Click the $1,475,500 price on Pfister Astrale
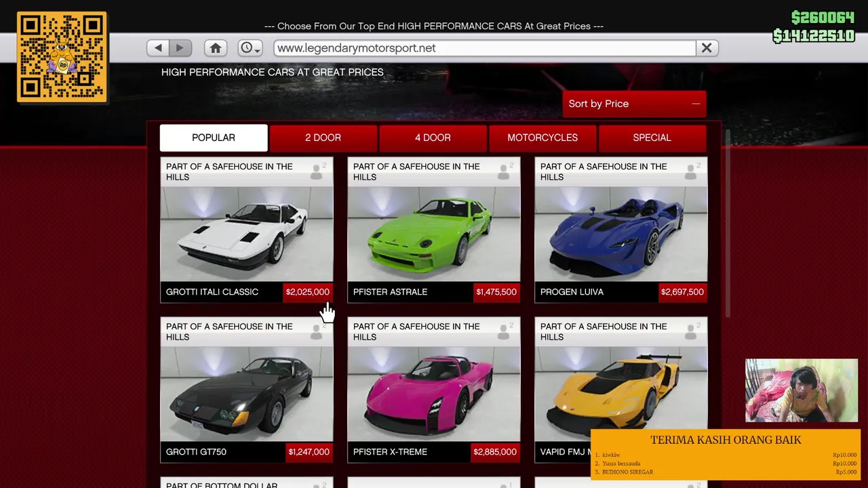 click(x=496, y=292)
